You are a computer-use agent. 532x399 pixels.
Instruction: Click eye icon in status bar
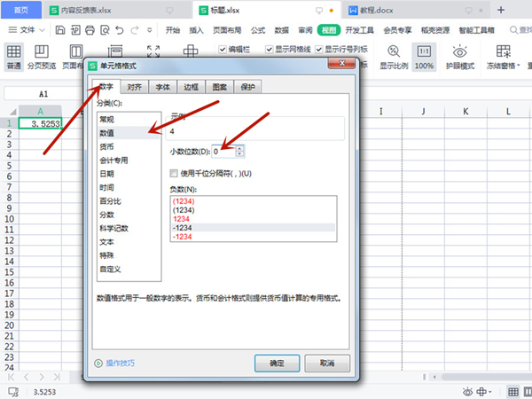coord(467,390)
